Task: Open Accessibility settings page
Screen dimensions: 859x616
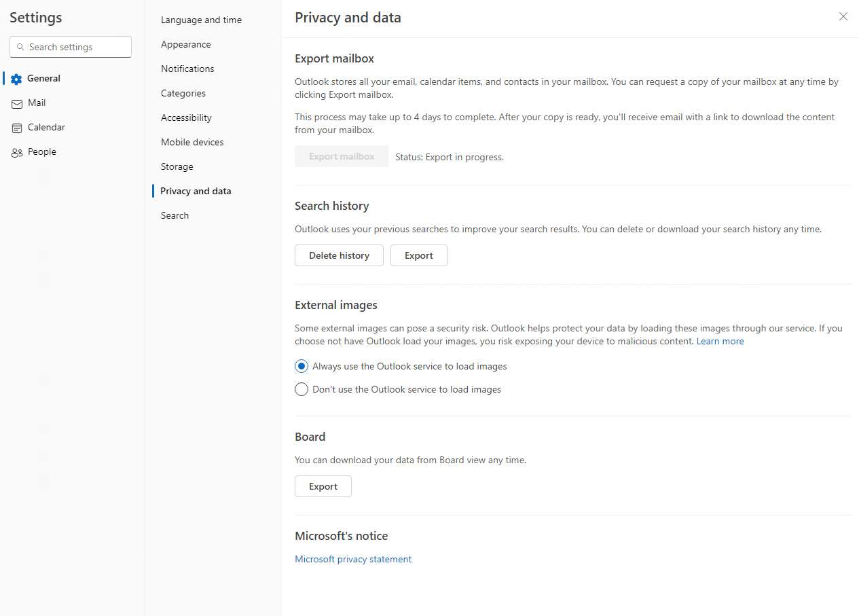Action: 186,117
